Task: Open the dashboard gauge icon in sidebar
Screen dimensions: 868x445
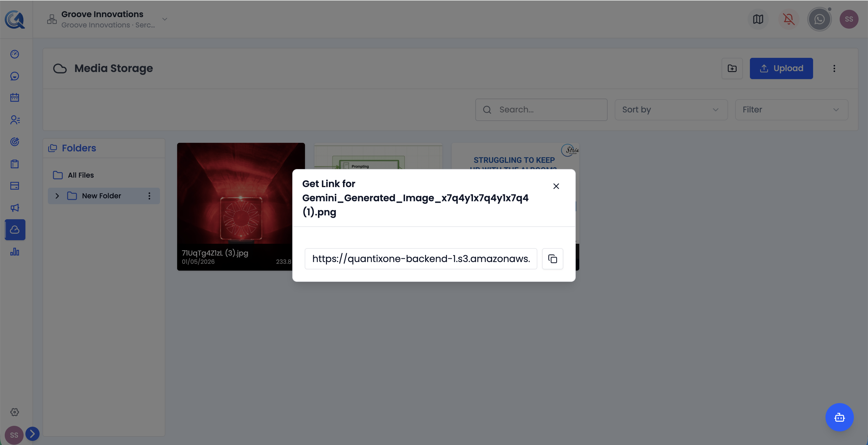Action: pos(14,54)
